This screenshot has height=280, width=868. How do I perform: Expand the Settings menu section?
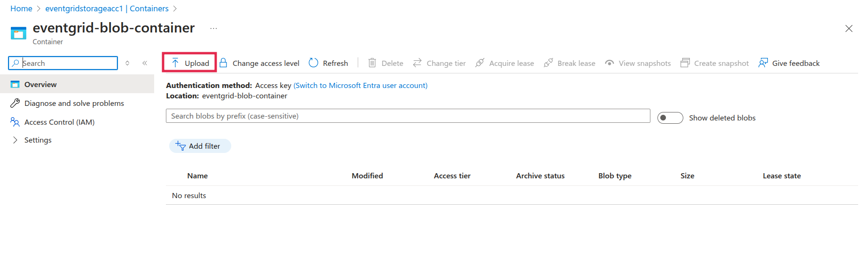click(x=38, y=140)
